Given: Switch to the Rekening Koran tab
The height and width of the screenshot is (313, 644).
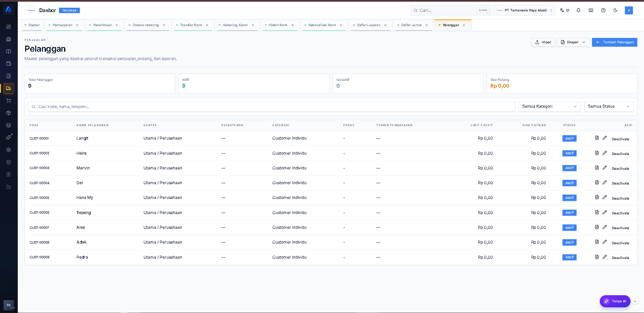Looking at the screenshot, I should click(235, 25).
